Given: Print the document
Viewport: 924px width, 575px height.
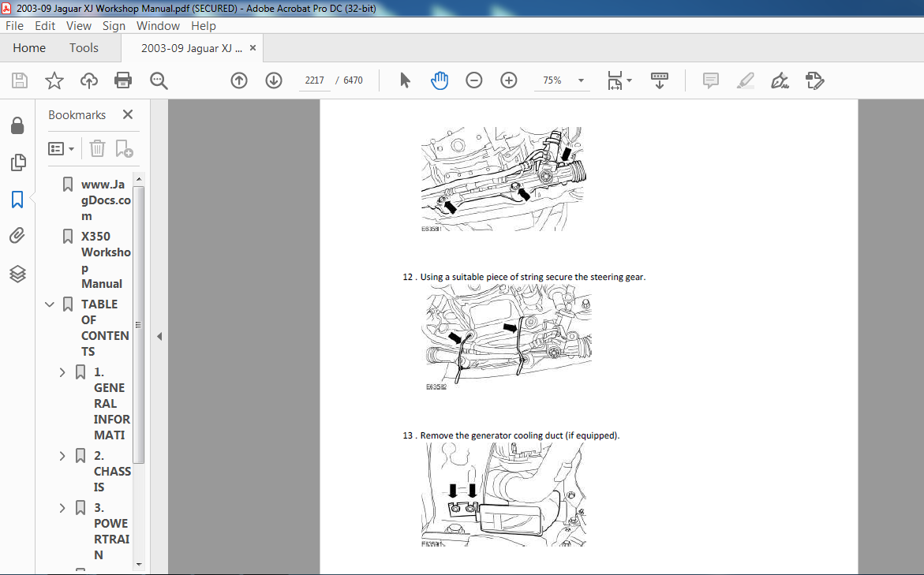Looking at the screenshot, I should tap(123, 80).
